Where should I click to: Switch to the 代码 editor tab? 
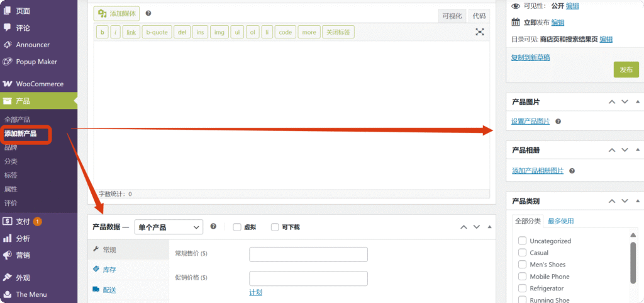[479, 16]
